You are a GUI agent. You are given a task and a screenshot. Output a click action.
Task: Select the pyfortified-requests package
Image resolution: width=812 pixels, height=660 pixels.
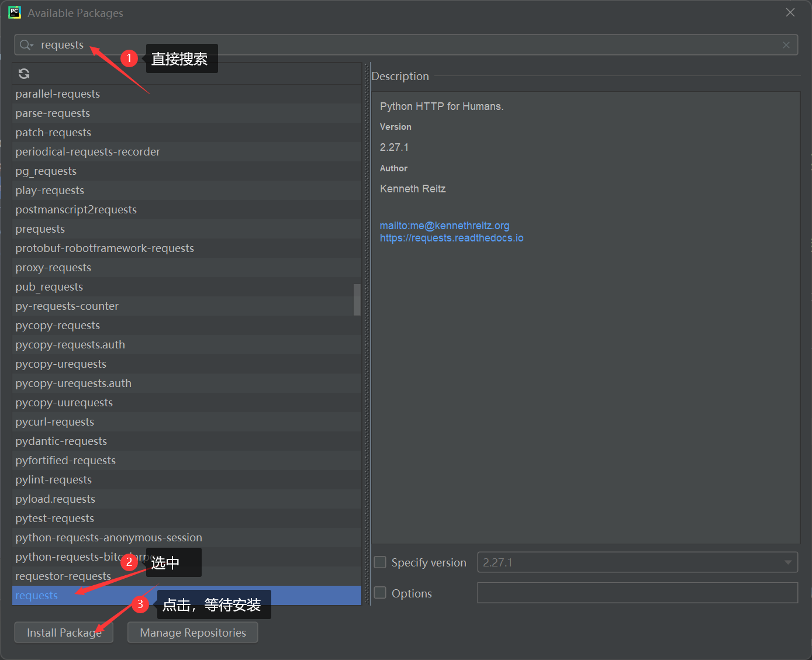coord(187,461)
